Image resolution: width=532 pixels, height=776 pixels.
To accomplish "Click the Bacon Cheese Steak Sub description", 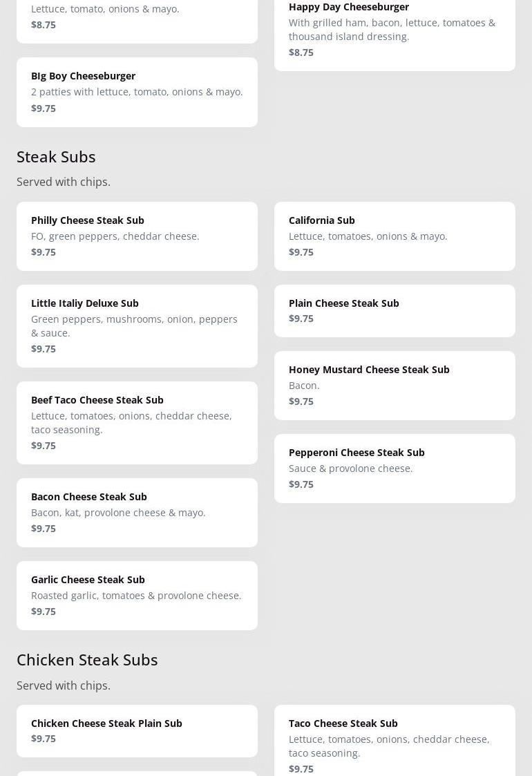I will pos(118,513).
